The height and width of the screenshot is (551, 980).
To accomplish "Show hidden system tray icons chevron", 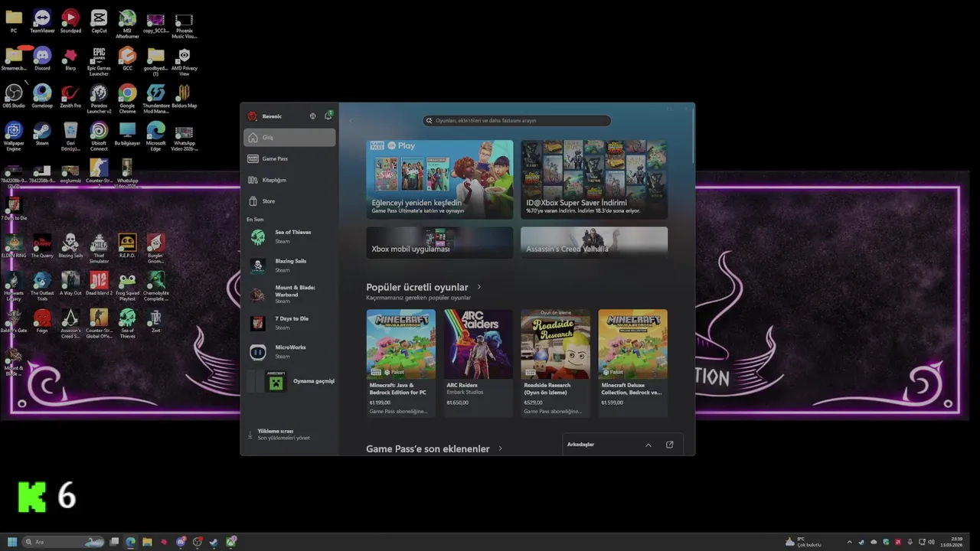I will [849, 542].
